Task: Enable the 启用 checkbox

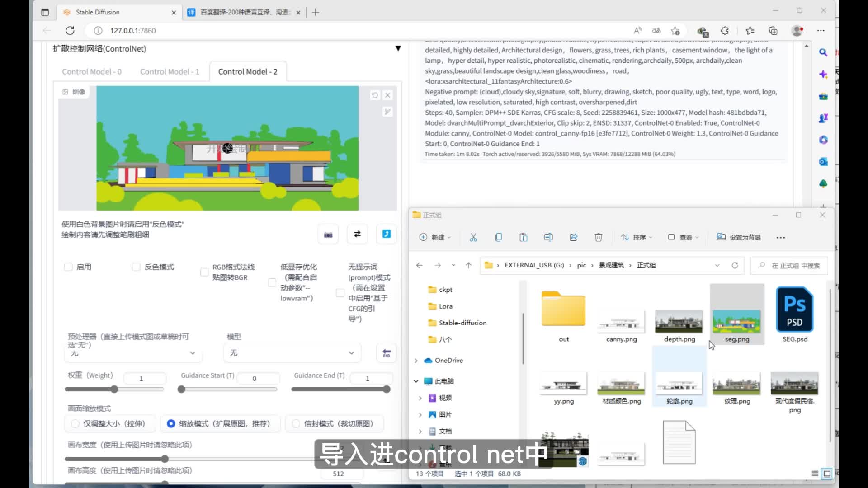Action: click(69, 267)
